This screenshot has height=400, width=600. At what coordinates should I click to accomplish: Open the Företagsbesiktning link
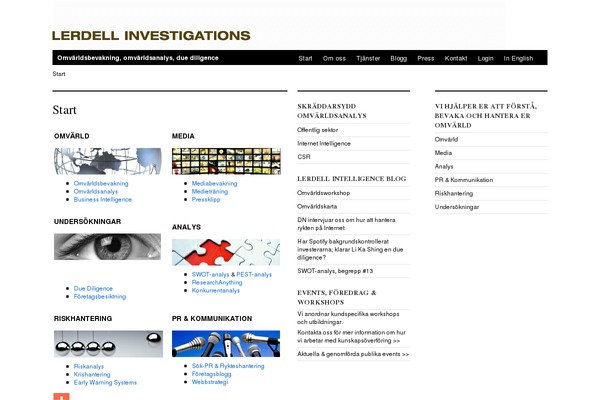coord(99,296)
